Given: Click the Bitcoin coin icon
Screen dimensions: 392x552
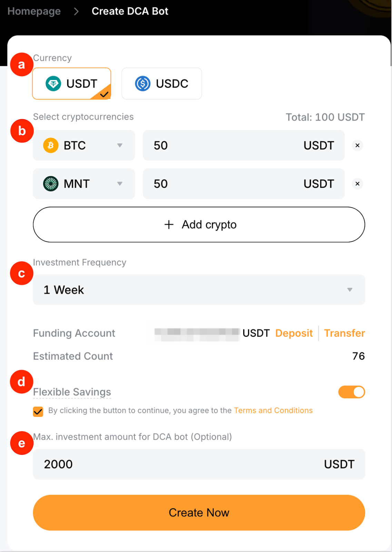Looking at the screenshot, I should tap(51, 145).
